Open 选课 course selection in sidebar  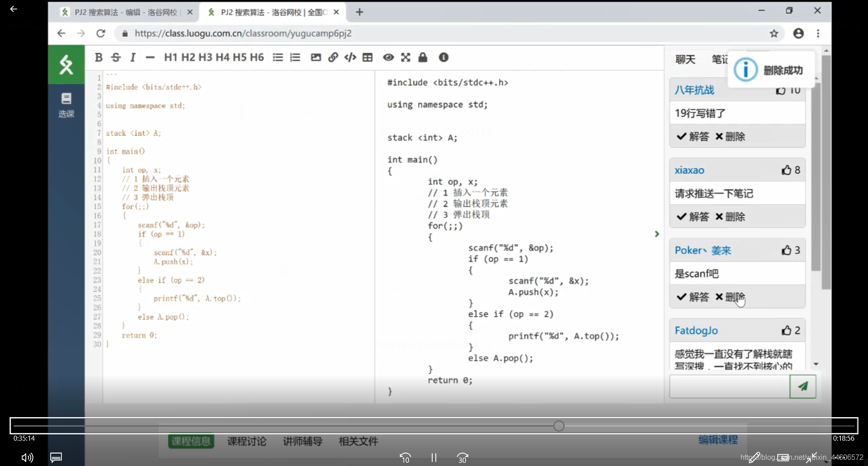pos(66,105)
